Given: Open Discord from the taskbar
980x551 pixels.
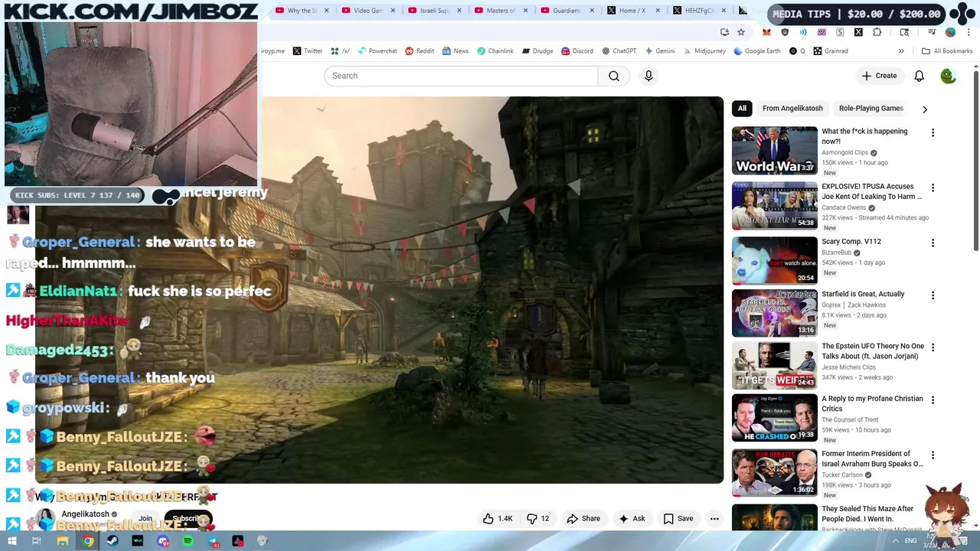Looking at the screenshot, I should pyautogui.click(x=162, y=541).
